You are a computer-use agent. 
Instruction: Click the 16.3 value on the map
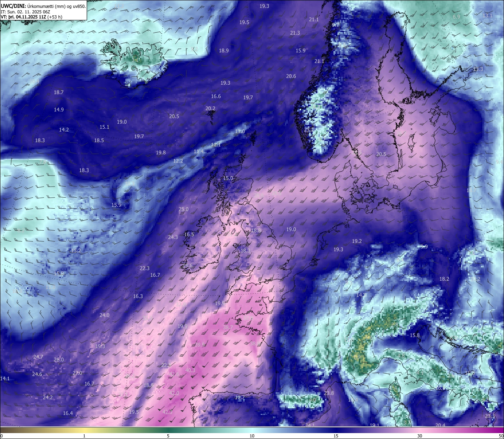pyautogui.click(x=138, y=296)
